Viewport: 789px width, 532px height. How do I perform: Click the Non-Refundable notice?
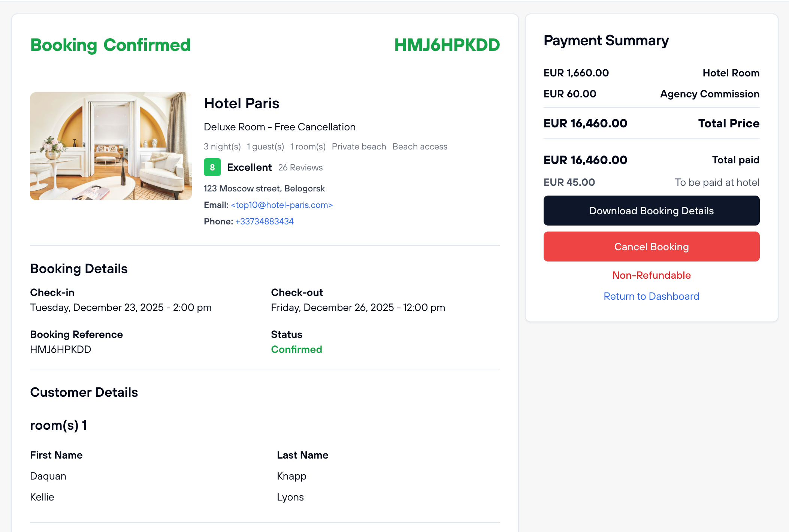(651, 275)
